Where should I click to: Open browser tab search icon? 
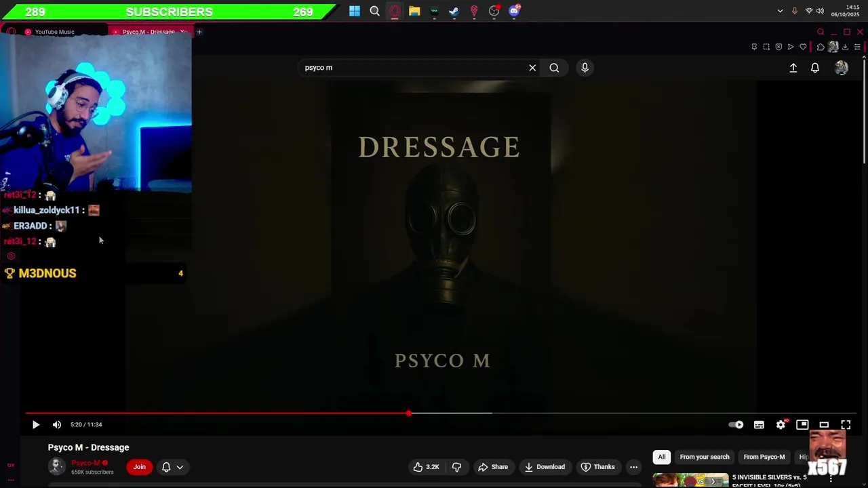click(821, 32)
